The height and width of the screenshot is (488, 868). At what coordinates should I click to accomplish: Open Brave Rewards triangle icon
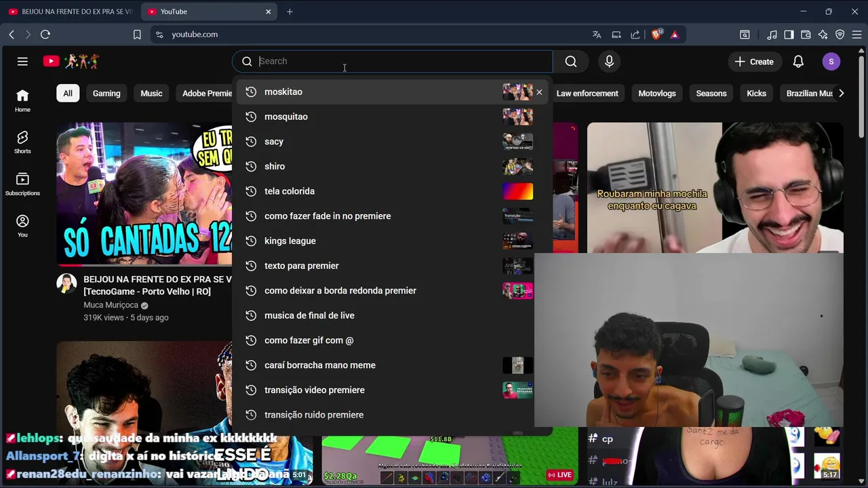pyautogui.click(x=675, y=35)
